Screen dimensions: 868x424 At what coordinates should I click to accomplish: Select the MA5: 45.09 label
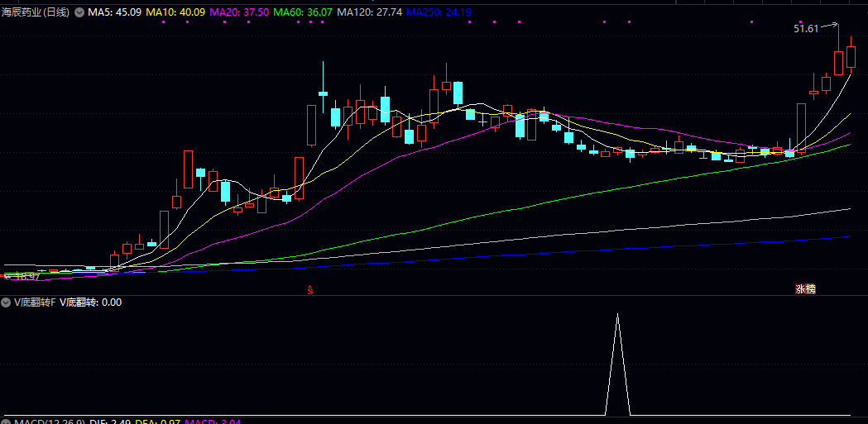pyautogui.click(x=115, y=12)
